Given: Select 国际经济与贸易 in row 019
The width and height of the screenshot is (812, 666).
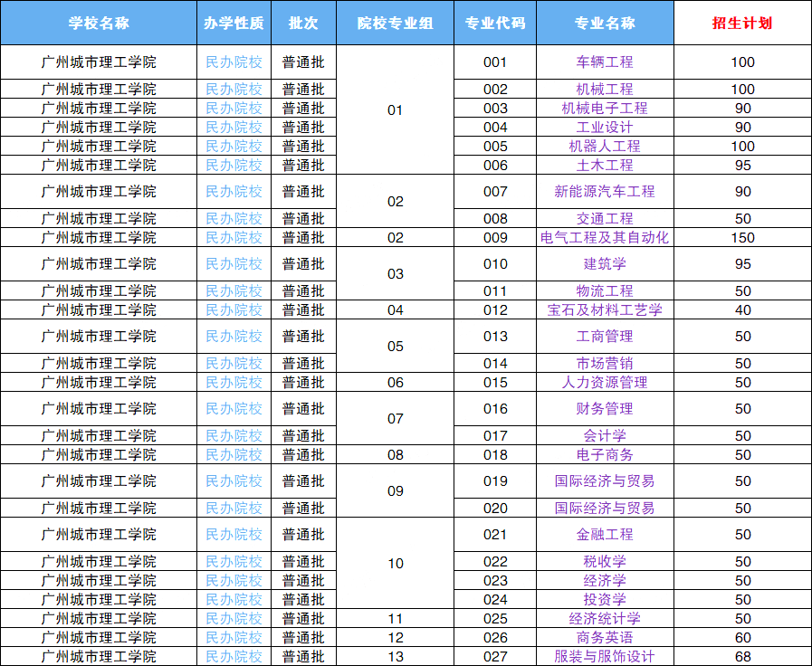Looking at the screenshot, I should tap(605, 481).
